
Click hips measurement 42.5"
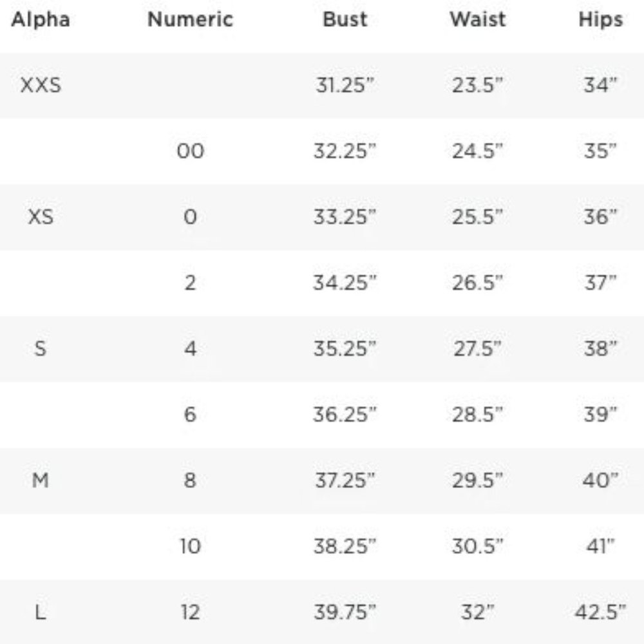600,612
